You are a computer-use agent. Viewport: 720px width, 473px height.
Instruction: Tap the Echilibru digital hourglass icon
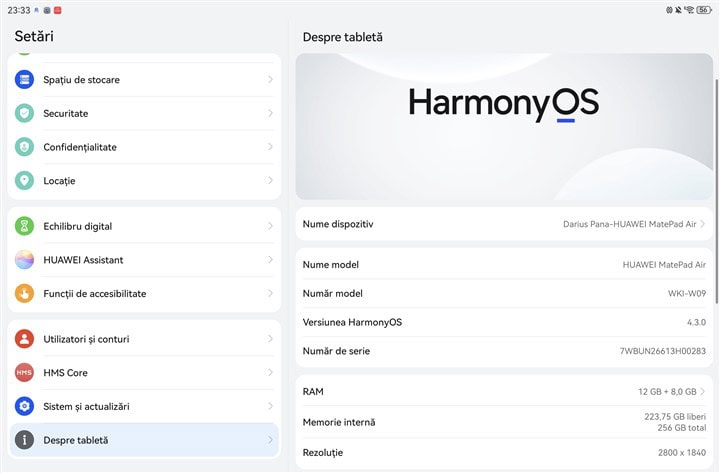pos(24,226)
